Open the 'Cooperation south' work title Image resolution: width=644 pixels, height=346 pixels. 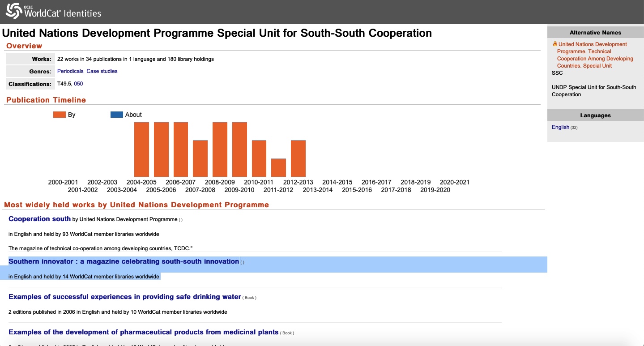click(x=39, y=219)
